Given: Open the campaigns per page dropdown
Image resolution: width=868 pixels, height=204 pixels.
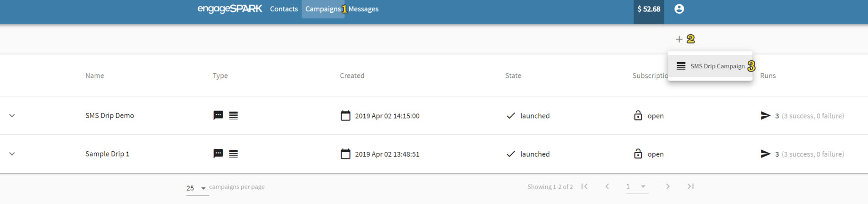Looking at the screenshot, I should click(x=197, y=188).
